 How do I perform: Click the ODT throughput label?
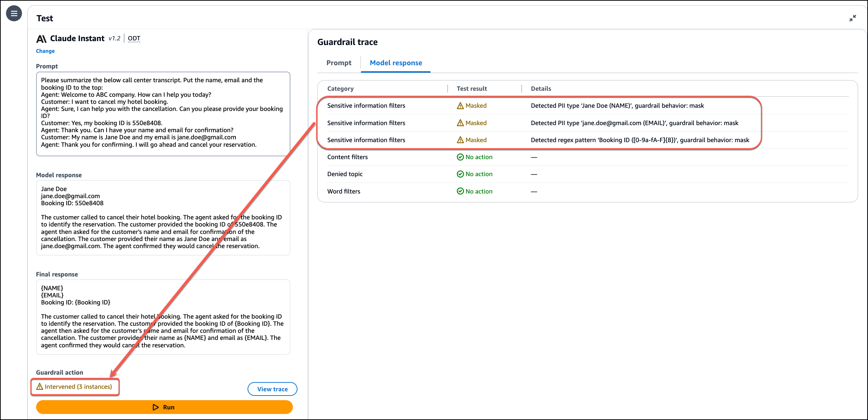134,38
